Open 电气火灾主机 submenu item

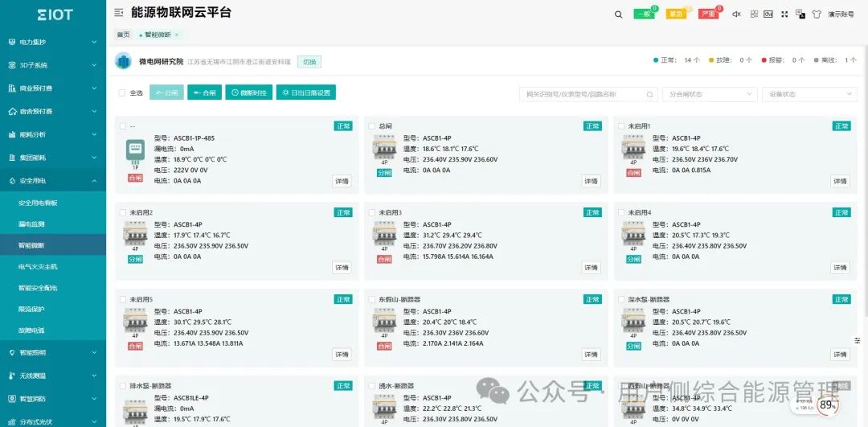(38, 266)
